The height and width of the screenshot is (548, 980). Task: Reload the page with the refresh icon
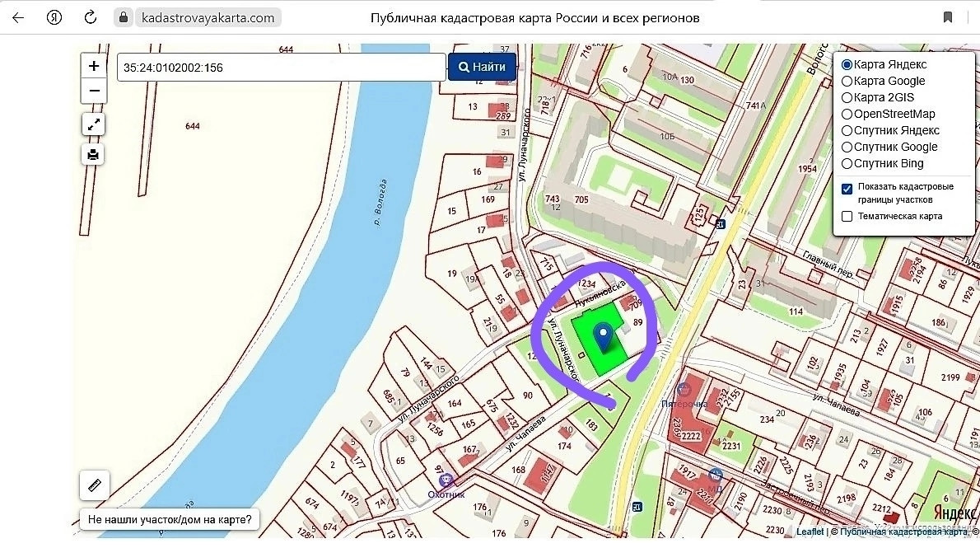click(x=91, y=17)
